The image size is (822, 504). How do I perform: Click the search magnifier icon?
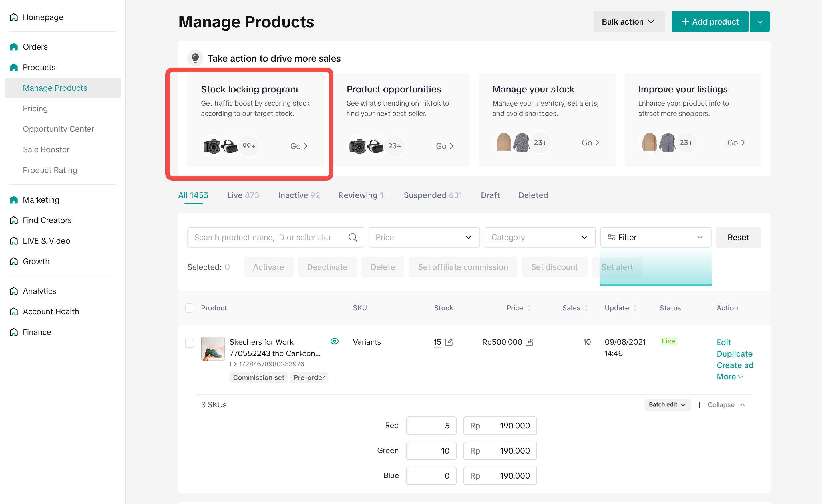point(353,237)
